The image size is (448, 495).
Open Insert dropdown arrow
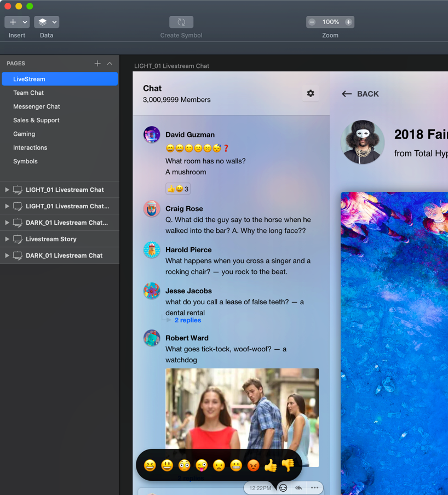pos(25,22)
